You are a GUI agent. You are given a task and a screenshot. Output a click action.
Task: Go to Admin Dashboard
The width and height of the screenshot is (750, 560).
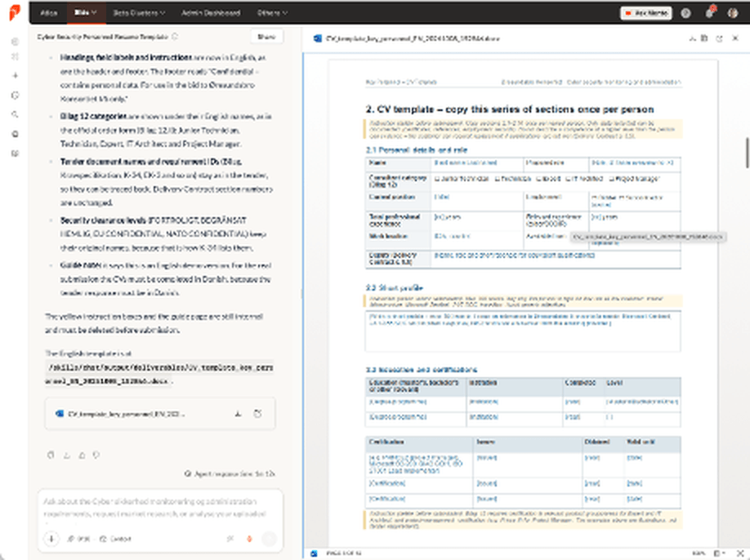click(211, 13)
